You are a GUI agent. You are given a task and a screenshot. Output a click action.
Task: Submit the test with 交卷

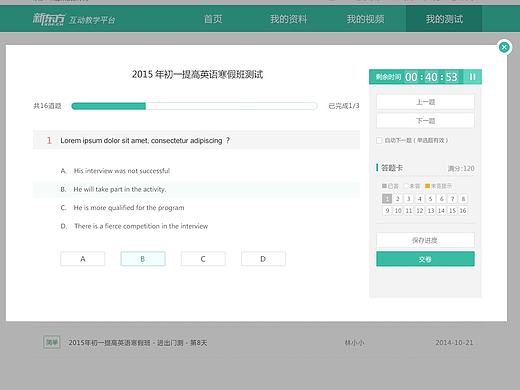pyautogui.click(x=425, y=259)
